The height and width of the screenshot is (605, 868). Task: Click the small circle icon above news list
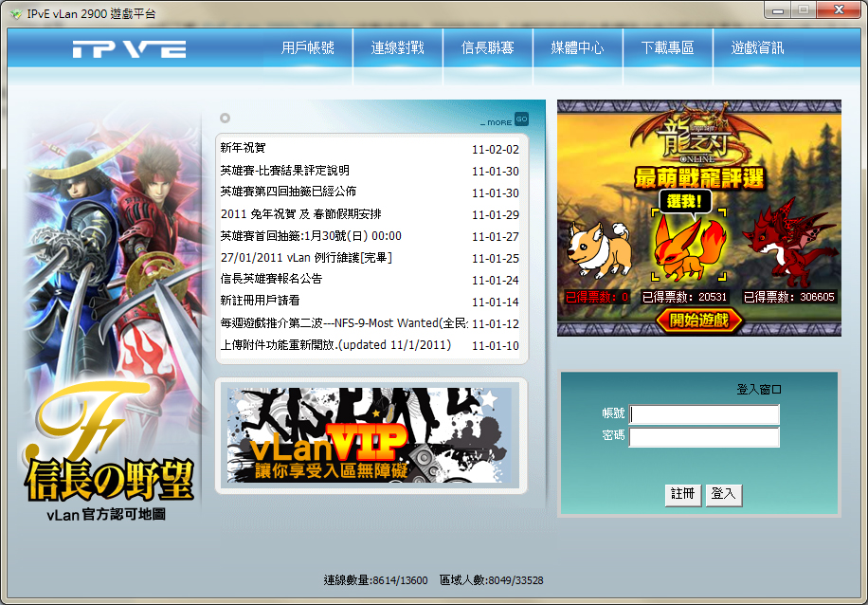click(225, 119)
